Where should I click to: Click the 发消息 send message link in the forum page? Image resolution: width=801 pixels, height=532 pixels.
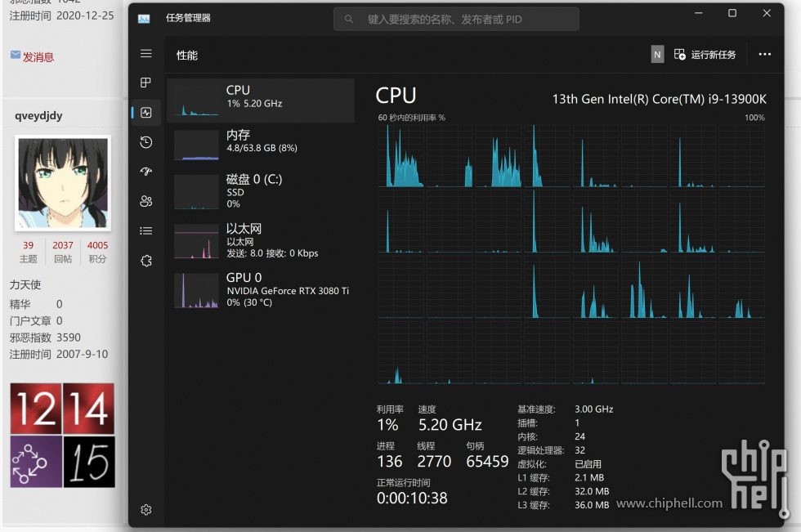click(x=38, y=57)
